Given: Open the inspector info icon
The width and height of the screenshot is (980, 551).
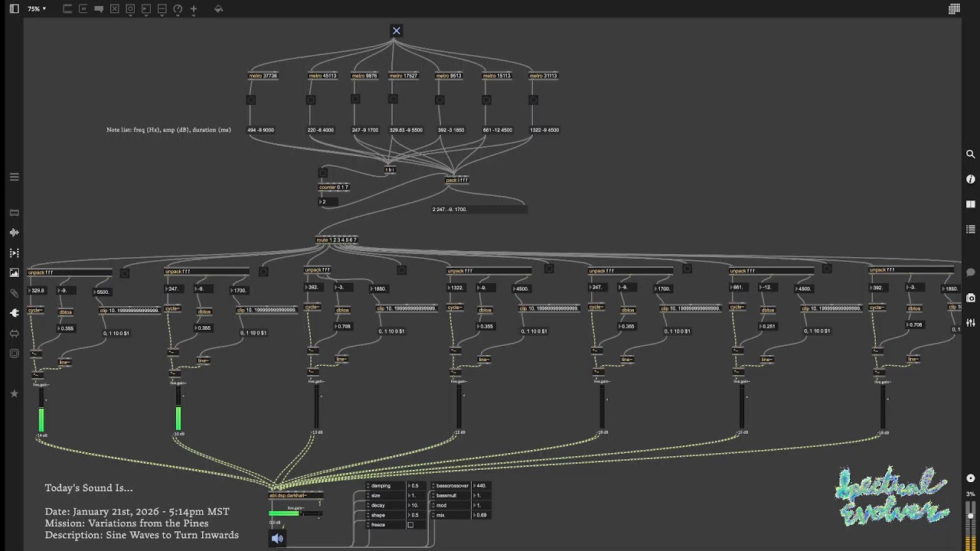Looking at the screenshot, I should [x=971, y=179].
